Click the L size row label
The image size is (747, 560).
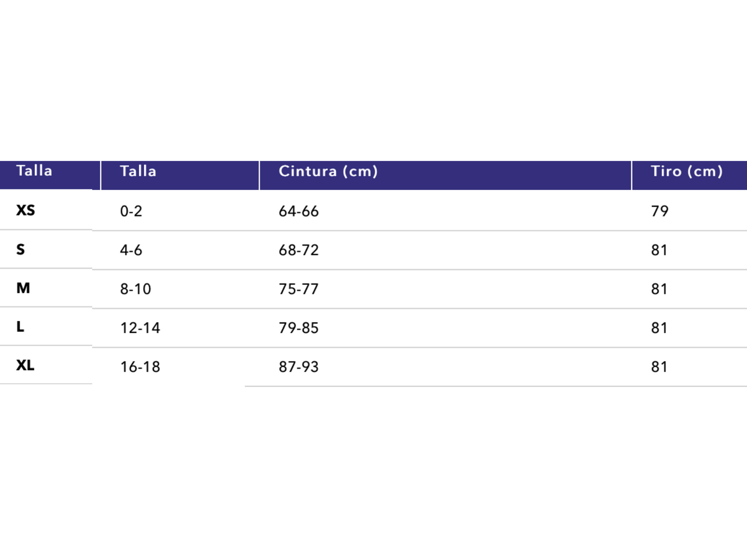[x=20, y=326]
